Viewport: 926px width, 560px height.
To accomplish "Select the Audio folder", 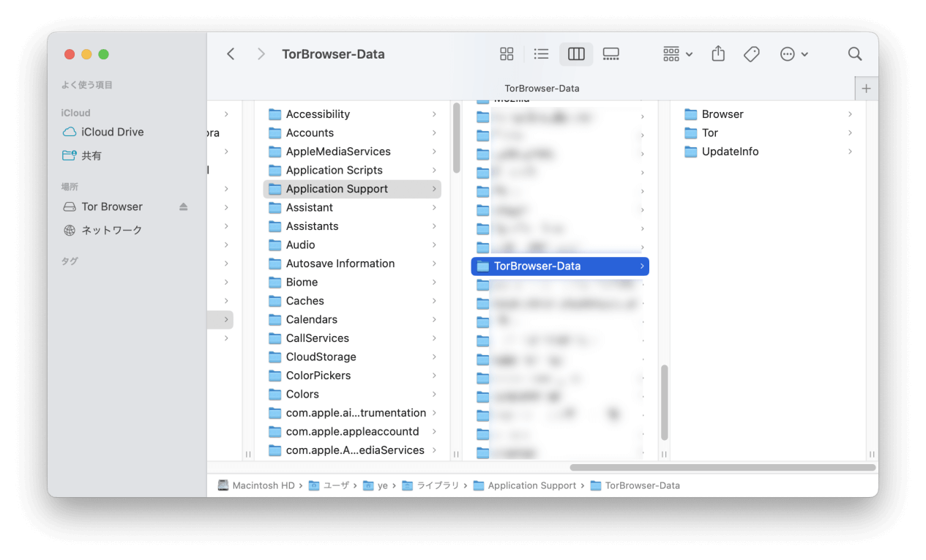I will pyautogui.click(x=352, y=244).
